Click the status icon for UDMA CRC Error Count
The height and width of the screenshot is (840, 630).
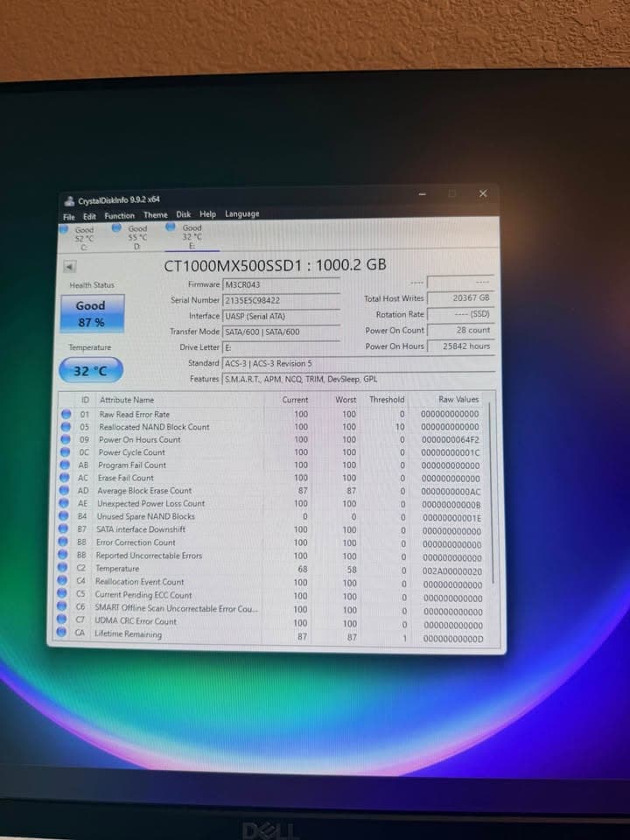click(61, 620)
